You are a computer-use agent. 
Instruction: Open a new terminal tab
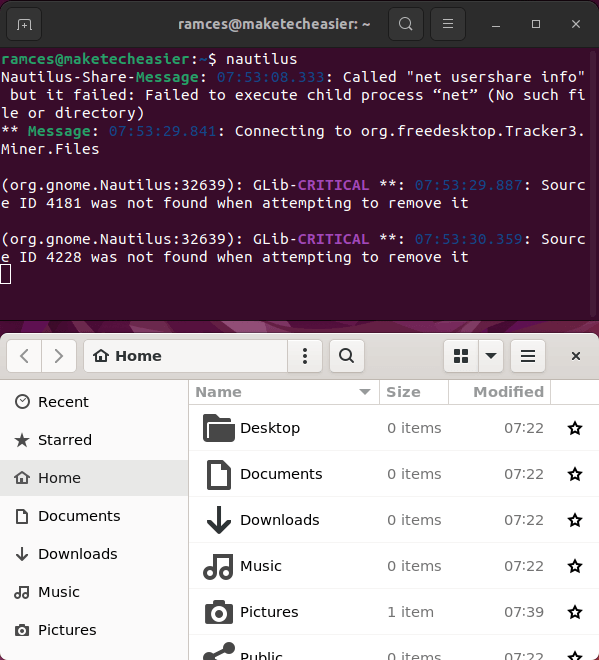(24, 24)
